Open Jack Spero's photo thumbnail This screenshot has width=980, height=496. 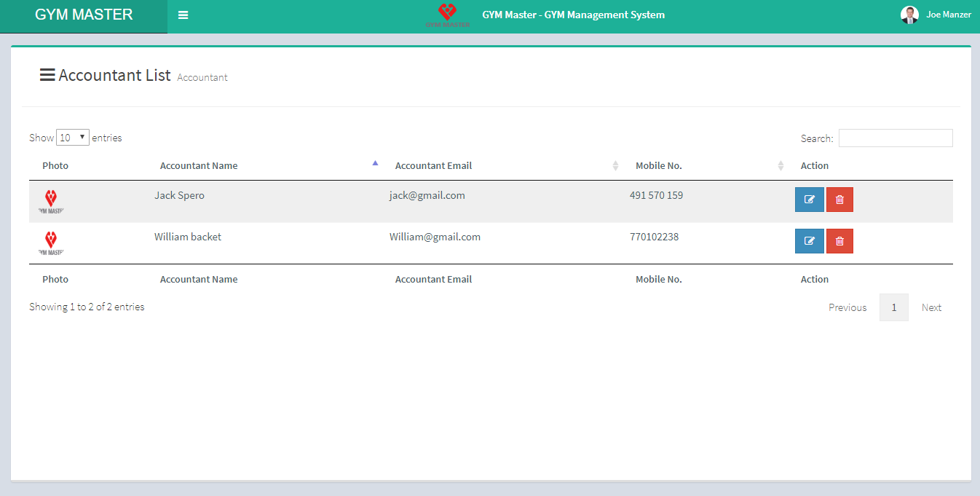51,201
